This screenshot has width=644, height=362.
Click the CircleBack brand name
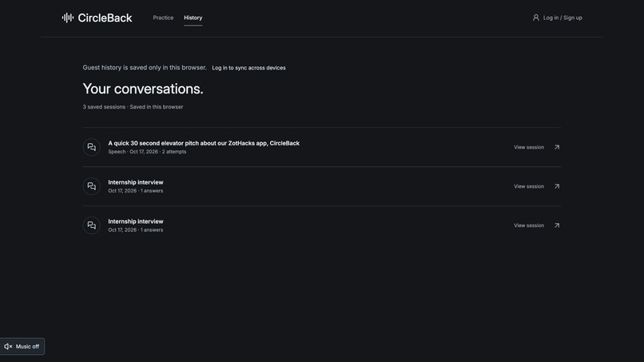point(105,18)
